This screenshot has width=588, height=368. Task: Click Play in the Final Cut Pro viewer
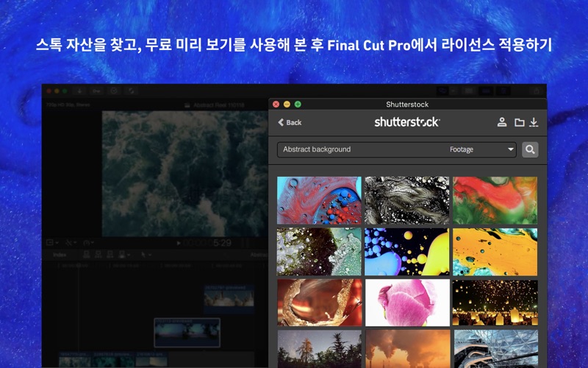(179, 244)
